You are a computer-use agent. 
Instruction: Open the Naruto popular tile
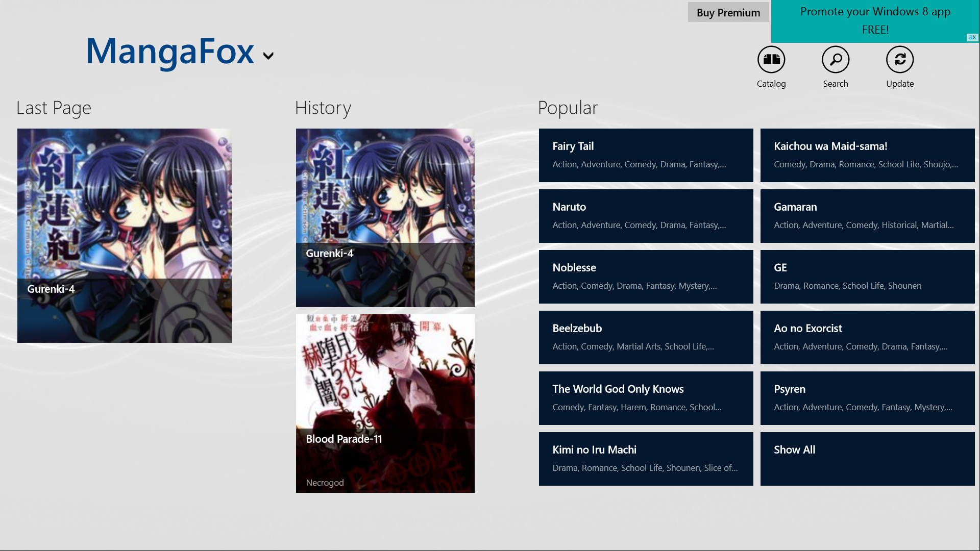click(646, 216)
